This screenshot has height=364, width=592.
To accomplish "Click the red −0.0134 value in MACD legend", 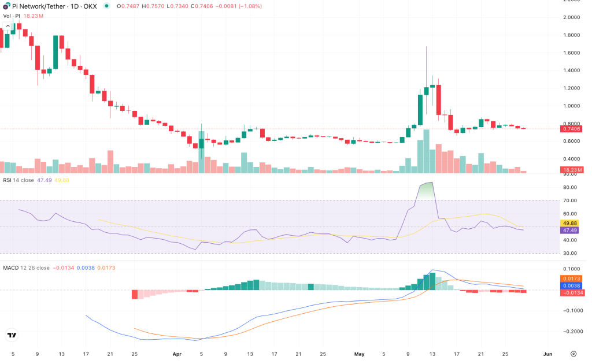I will point(64,268).
